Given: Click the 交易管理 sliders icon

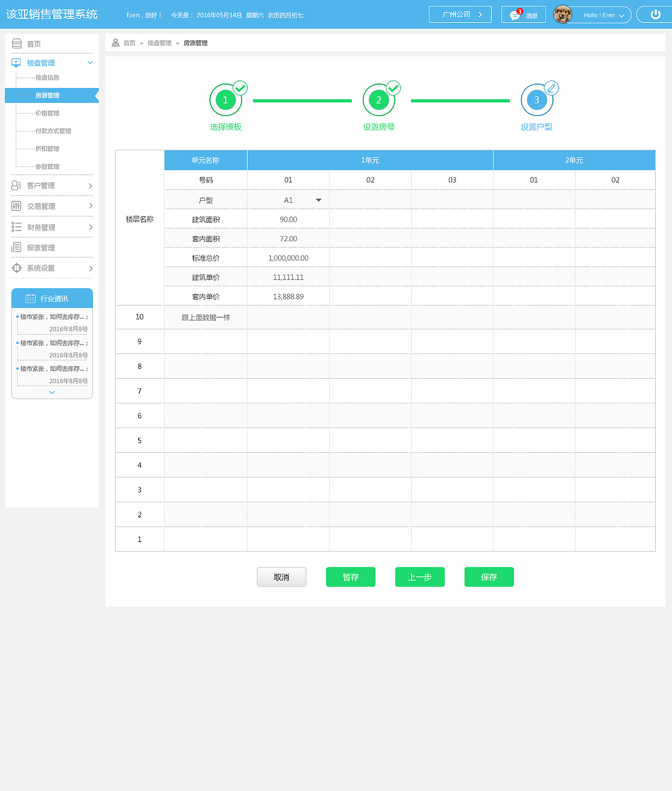Looking at the screenshot, I should click(16, 206).
